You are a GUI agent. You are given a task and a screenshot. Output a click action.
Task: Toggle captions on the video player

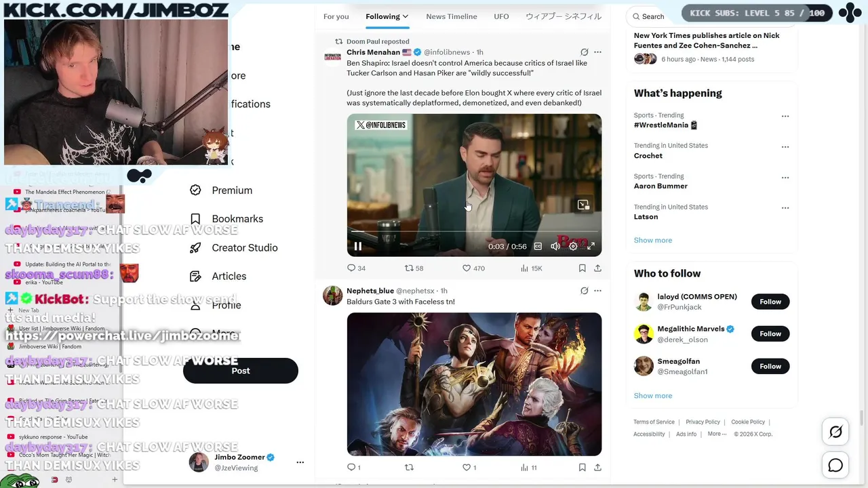538,247
